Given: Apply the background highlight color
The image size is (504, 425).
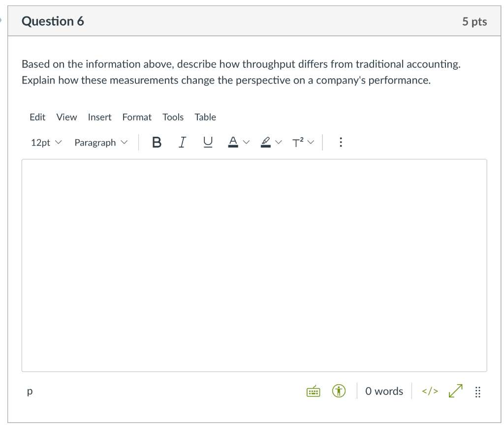Looking at the screenshot, I should pyautogui.click(x=266, y=143).
